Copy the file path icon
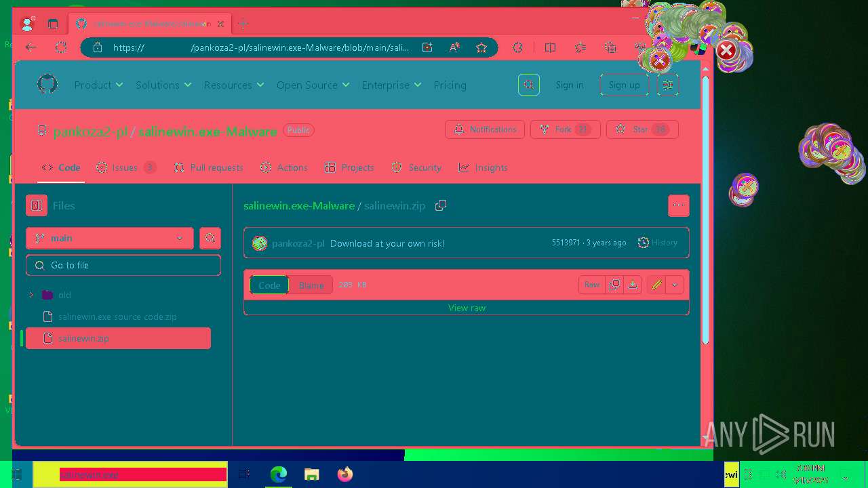 (441, 205)
